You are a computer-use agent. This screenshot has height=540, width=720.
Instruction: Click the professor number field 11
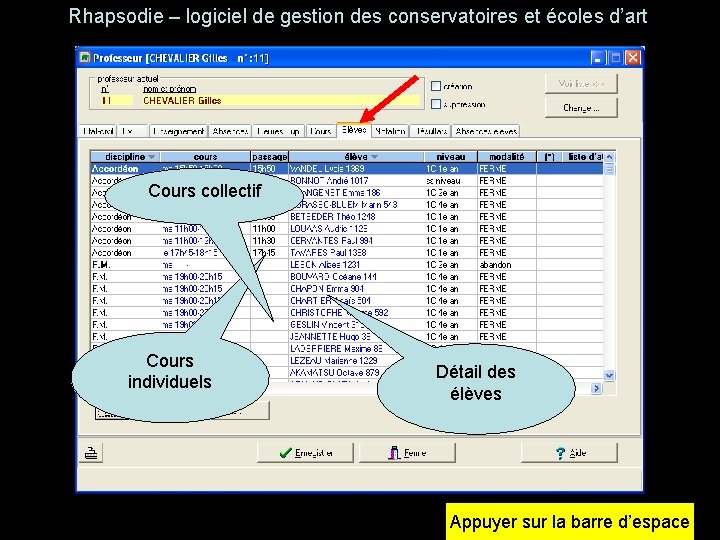115,101
